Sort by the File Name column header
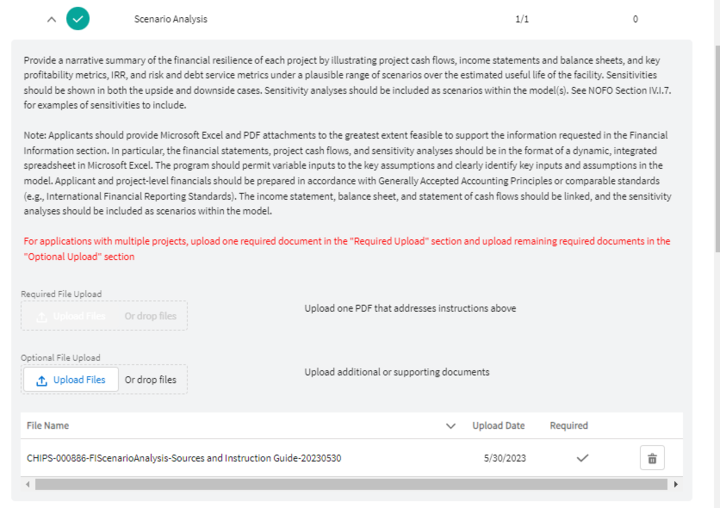This screenshot has width=720, height=508. [48, 426]
